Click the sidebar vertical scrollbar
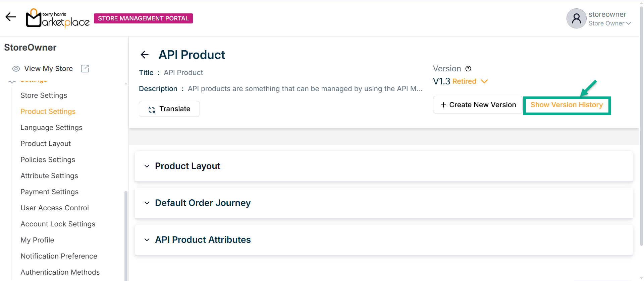 coord(126,234)
